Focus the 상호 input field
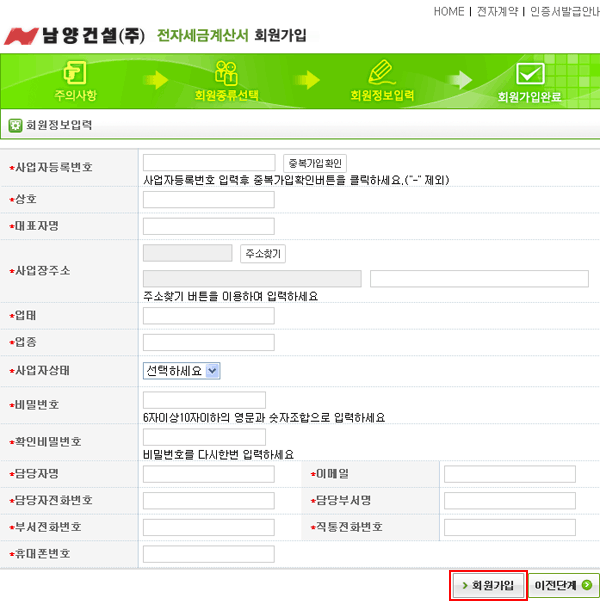Image resolution: width=600 pixels, height=601 pixels. (x=209, y=200)
